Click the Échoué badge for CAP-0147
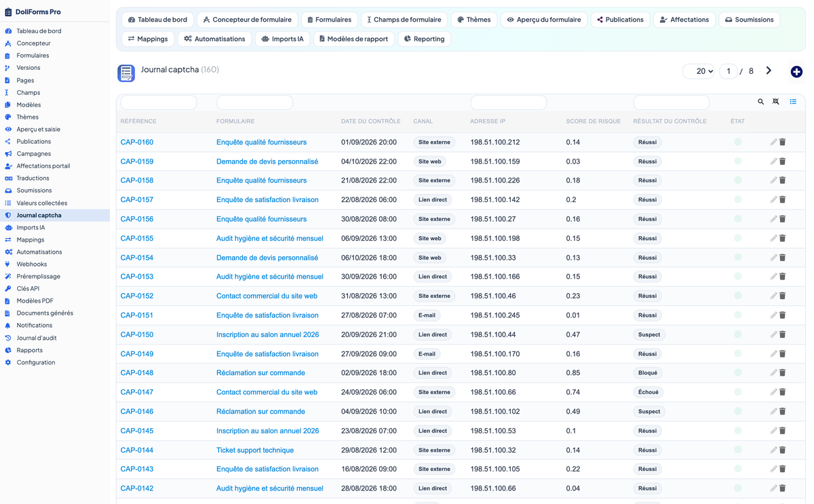The width and height of the screenshot is (814, 504). (648, 392)
